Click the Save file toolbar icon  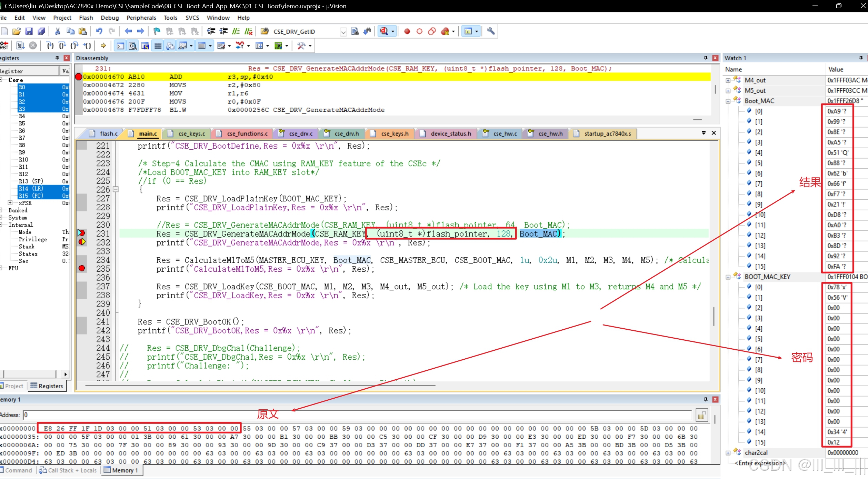[29, 31]
